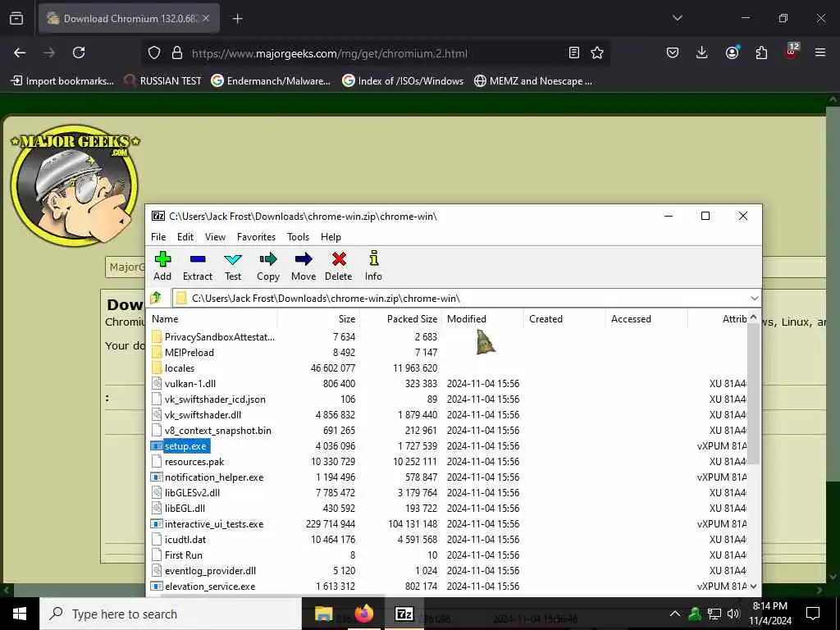
Task: Open the Firefox list all tabs dropdown
Action: click(677, 18)
